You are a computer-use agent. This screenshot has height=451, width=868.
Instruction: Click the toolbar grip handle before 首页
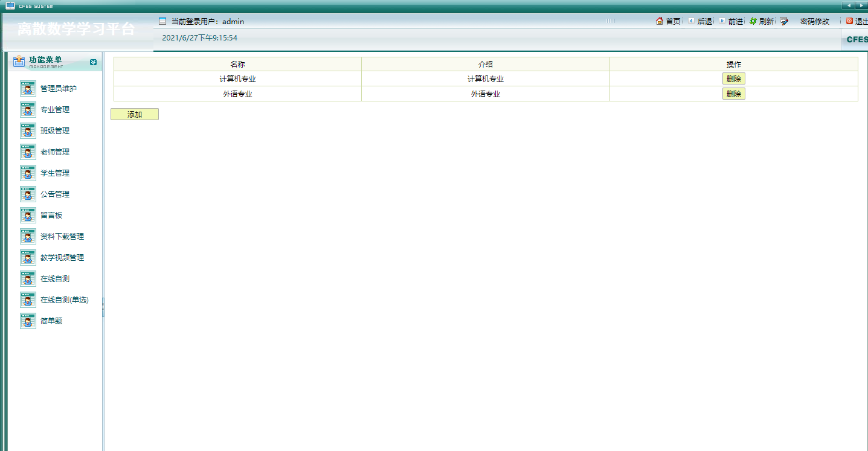(611, 21)
